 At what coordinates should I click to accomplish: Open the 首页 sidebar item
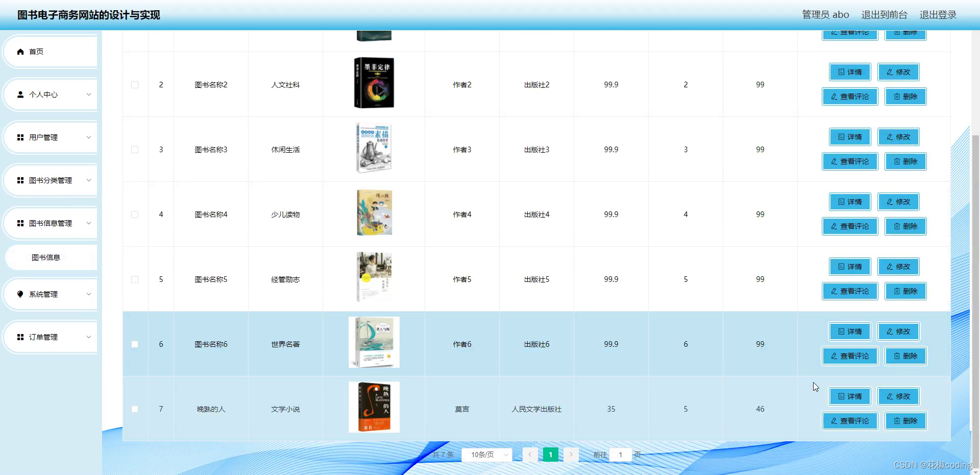pyautogui.click(x=50, y=52)
